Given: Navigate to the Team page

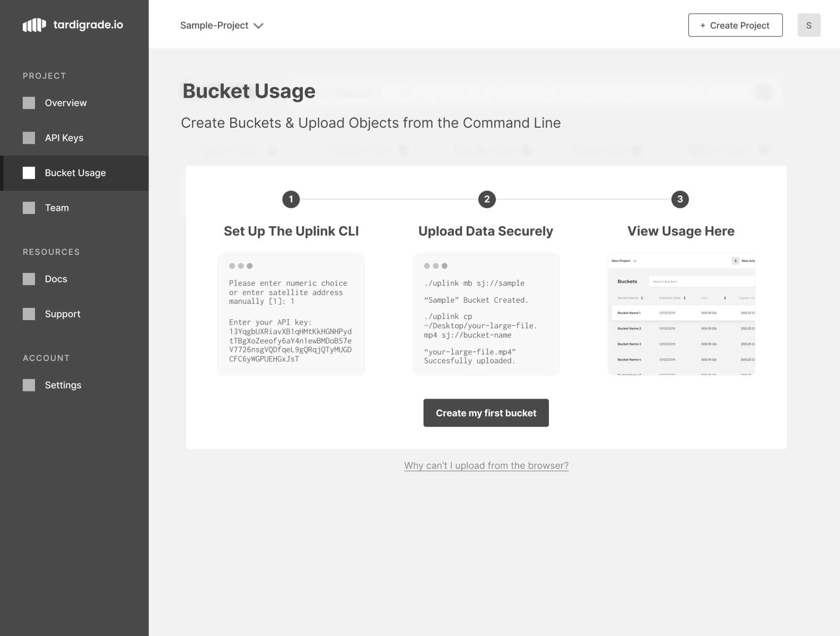Looking at the screenshot, I should [x=57, y=208].
